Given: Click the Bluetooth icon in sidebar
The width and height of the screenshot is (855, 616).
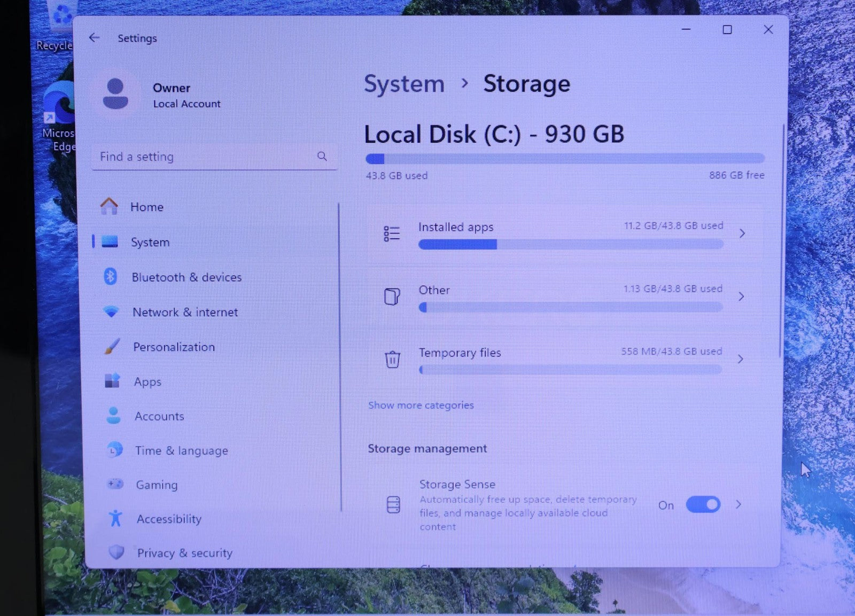Looking at the screenshot, I should point(111,277).
